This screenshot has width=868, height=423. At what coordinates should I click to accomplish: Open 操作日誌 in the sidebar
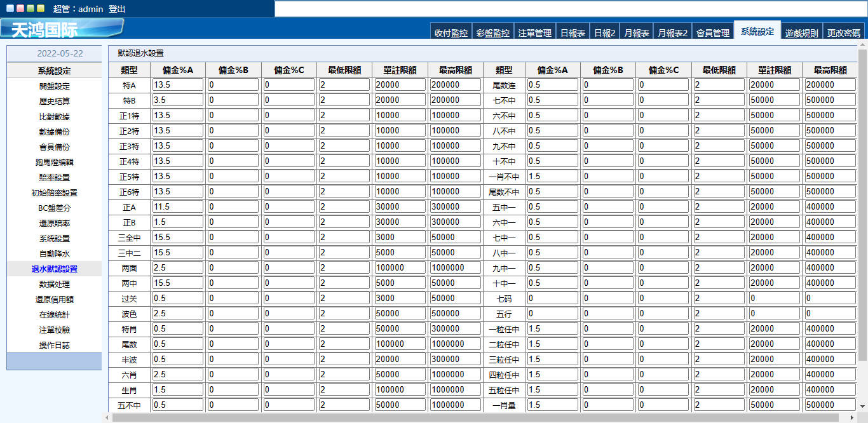54,346
